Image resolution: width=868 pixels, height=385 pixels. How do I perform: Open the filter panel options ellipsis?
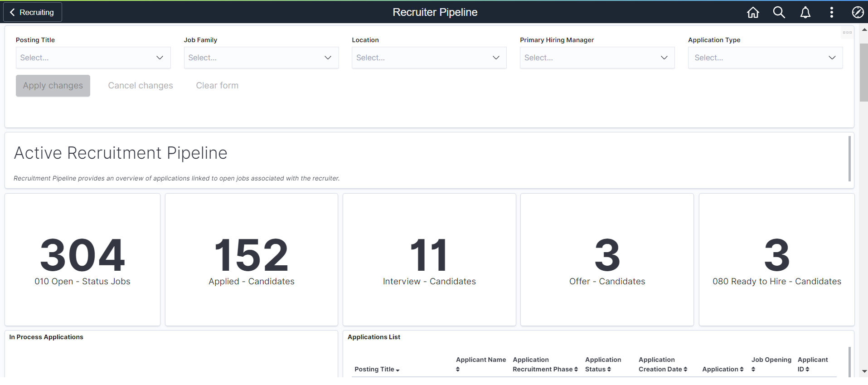[x=847, y=32]
